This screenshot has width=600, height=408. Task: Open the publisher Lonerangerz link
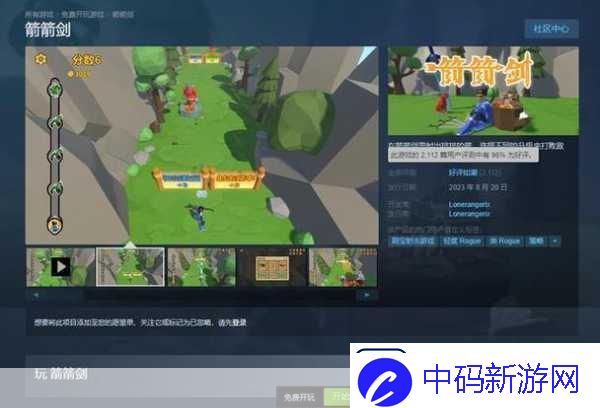coord(469,214)
